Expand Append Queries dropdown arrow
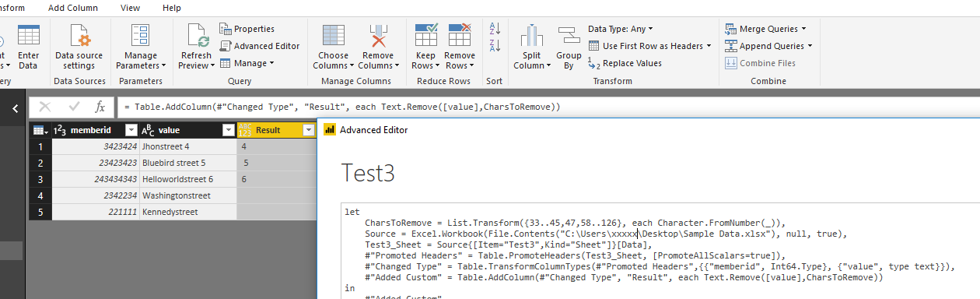The image size is (980, 299). [810, 46]
